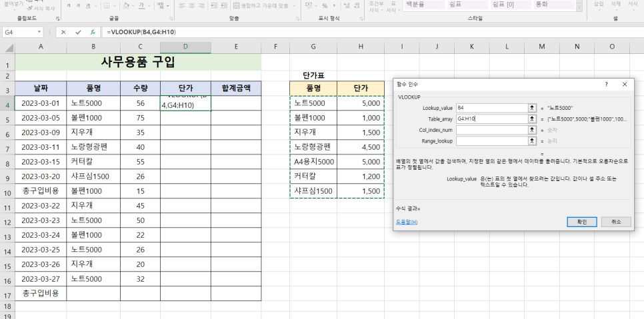644x319 pixels.
Task: Click increase indent icon
Action: coord(224,6)
